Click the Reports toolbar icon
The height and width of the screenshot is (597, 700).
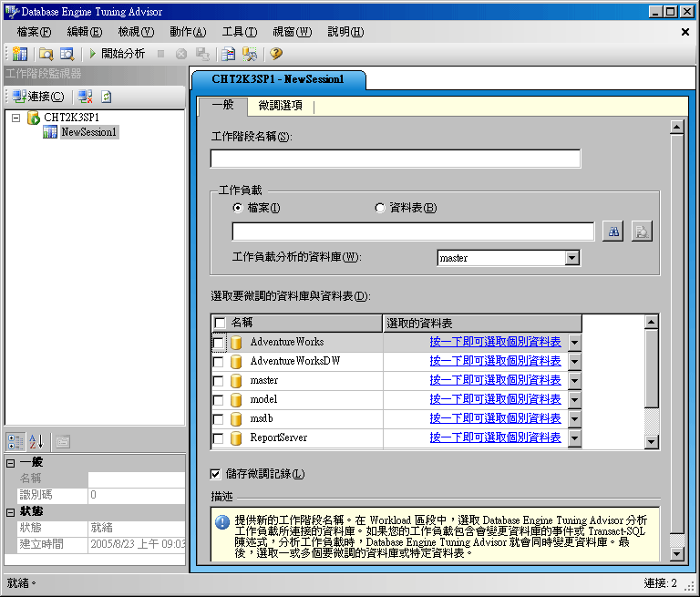point(228,54)
